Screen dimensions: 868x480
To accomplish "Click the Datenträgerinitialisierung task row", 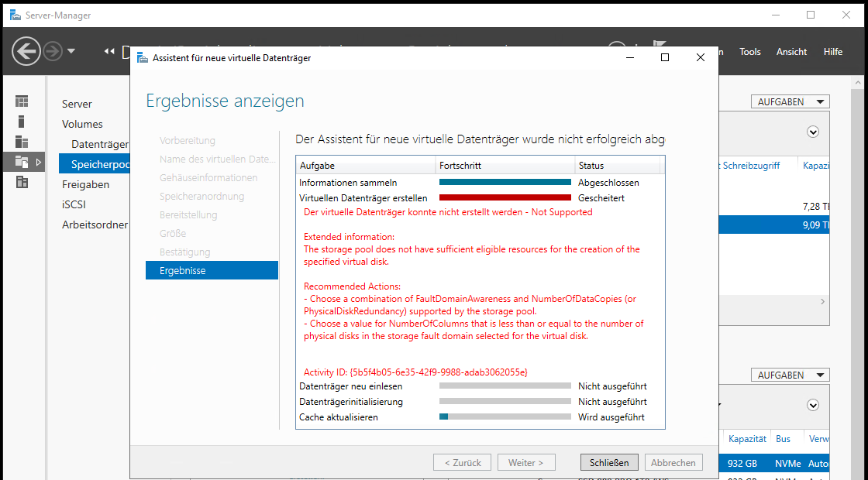I will tap(480, 402).
